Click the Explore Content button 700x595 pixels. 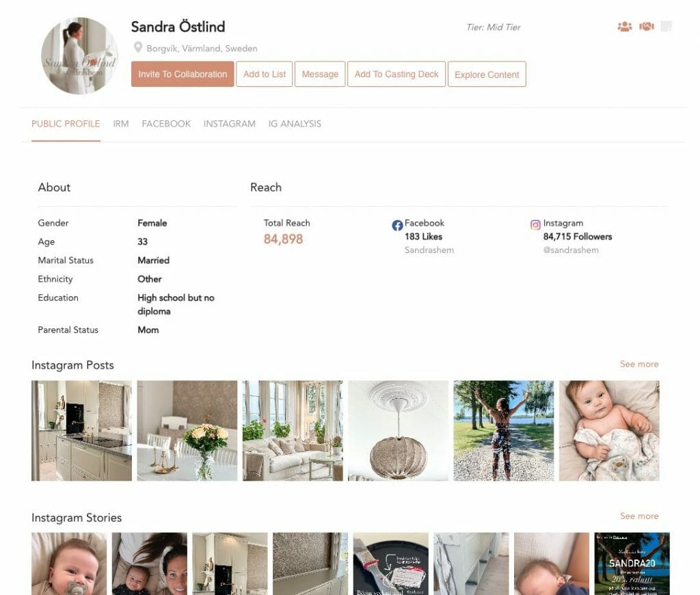point(487,74)
